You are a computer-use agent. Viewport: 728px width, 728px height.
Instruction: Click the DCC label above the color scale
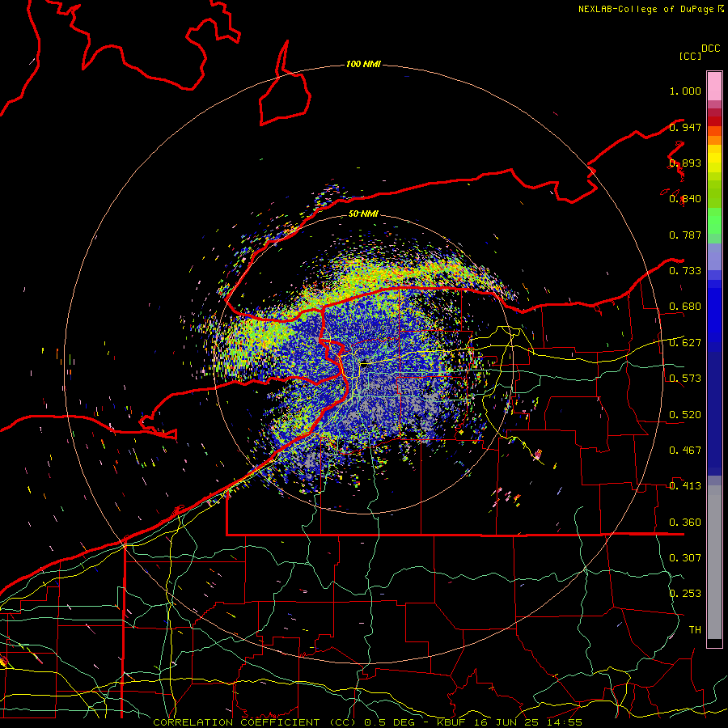pyautogui.click(x=710, y=49)
